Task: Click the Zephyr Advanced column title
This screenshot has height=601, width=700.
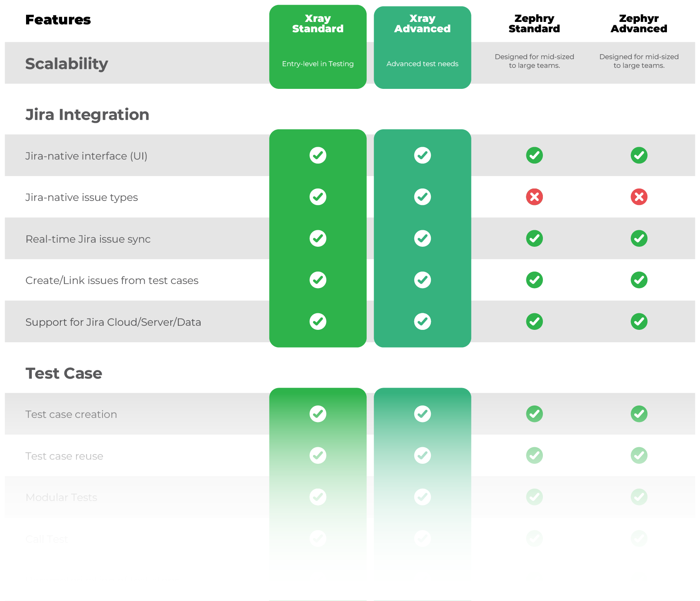Action: pyautogui.click(x=639, y=24)
